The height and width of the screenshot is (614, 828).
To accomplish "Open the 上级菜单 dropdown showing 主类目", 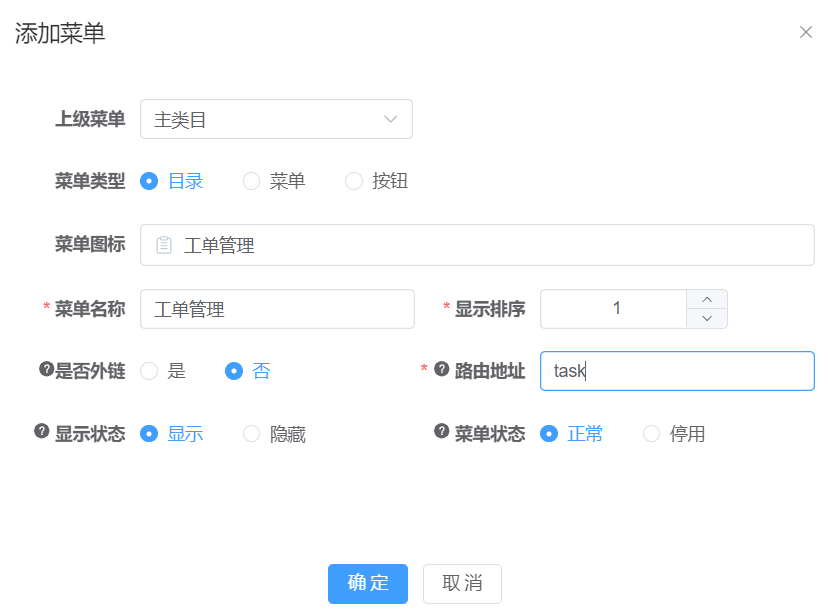I will 276,119.
